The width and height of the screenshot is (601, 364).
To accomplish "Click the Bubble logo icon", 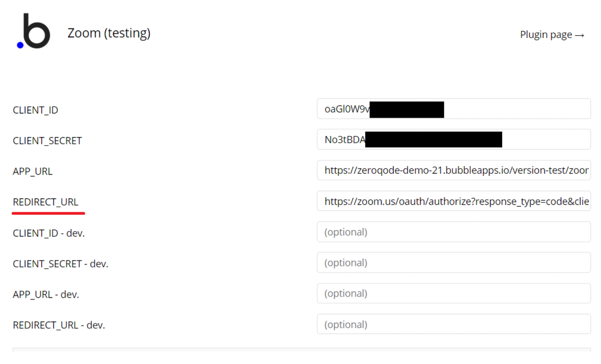I will [x=34, y=31].
